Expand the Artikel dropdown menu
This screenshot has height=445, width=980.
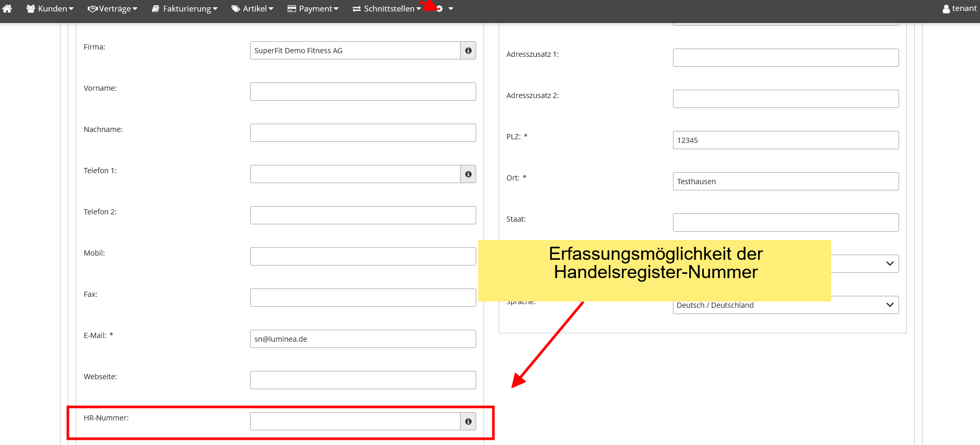coord(252,9)
